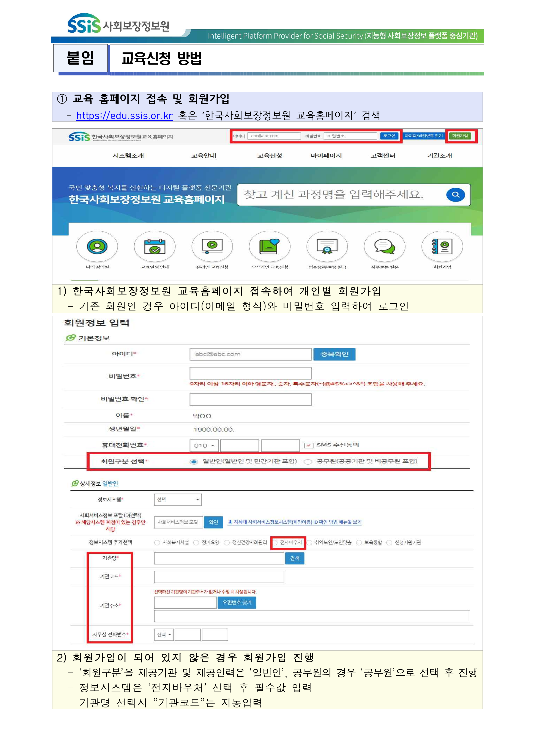This screenshot has height=756, width=535.
Task: Open the 온라인 교육신청 monitor icon
Action: click(212, 246)
